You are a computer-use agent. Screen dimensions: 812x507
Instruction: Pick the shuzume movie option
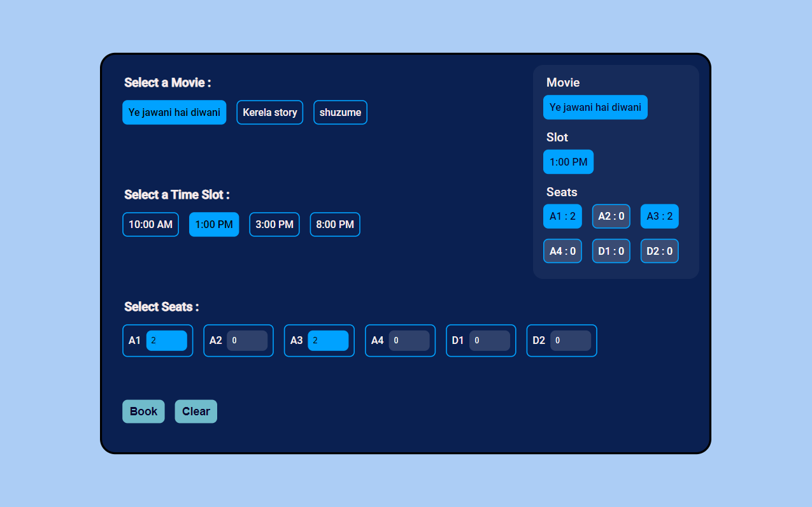(x=340, y=112)
